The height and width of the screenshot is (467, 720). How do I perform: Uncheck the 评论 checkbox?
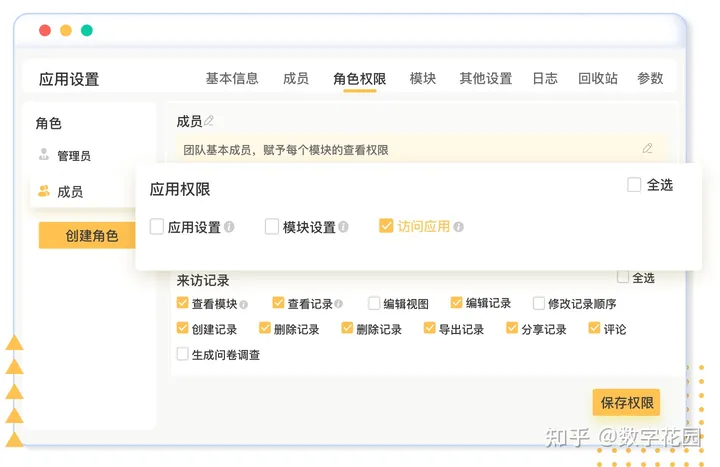[594, 328]
